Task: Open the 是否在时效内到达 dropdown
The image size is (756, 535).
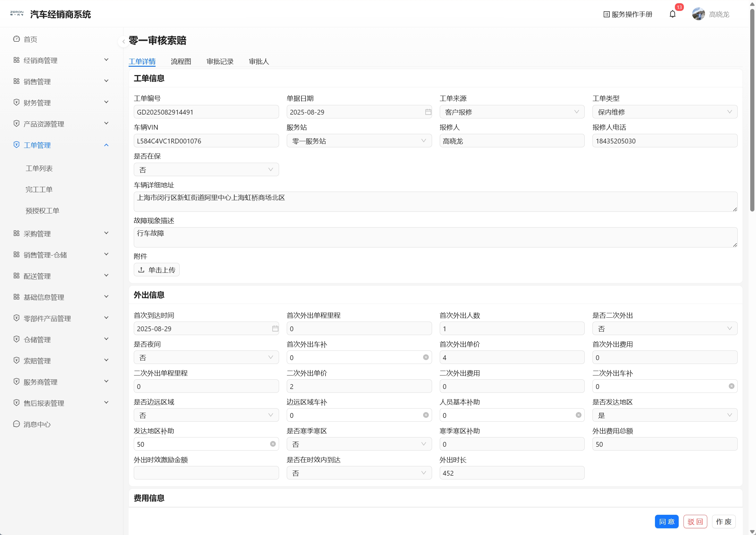Action: point(359,473)
